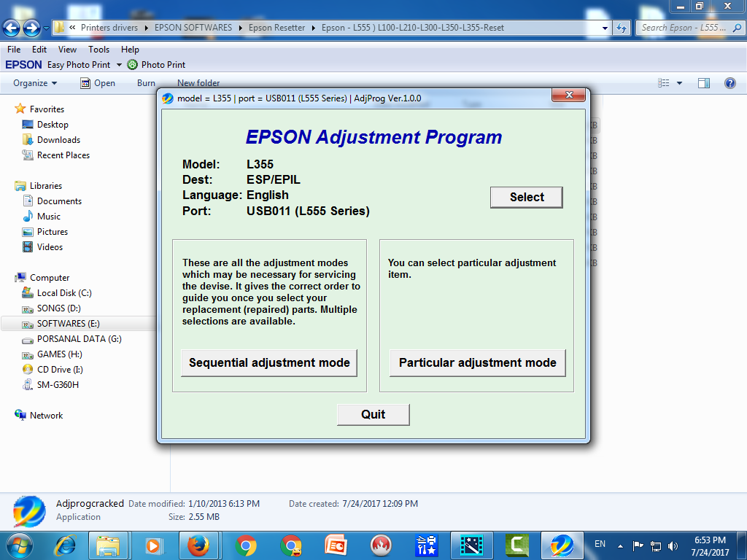This screenshot has height=560, width=747.
Task: Select Printers drivers in the breadcrumb
Action: click(109, 28)
